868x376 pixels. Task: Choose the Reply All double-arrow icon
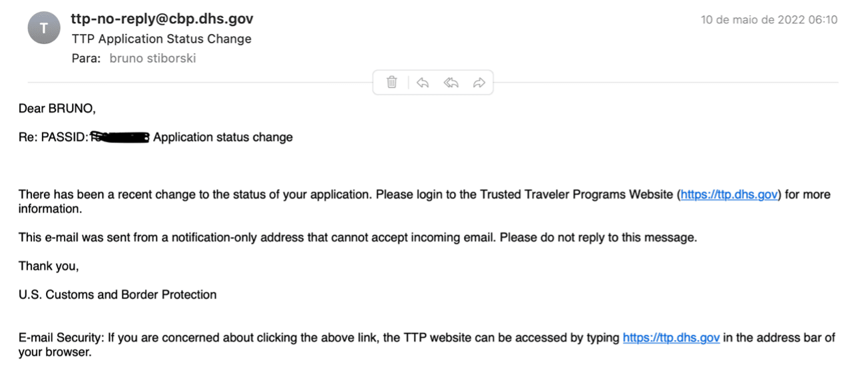click(x=451, y=83)
